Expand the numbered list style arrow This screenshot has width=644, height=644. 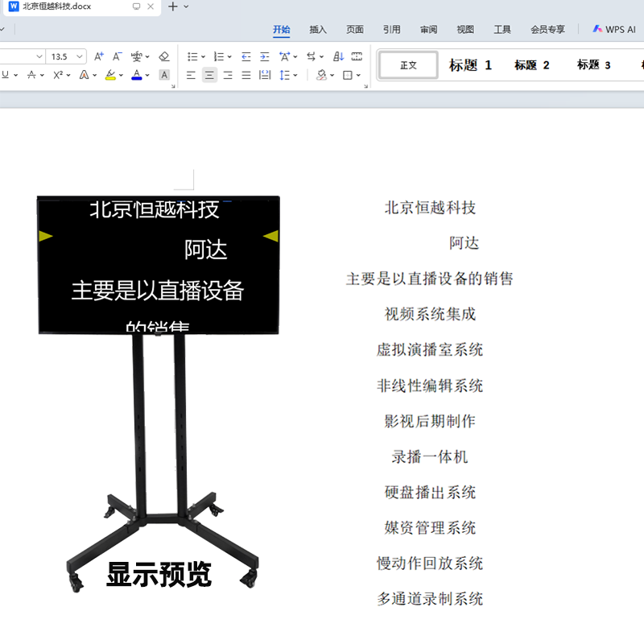[229, 56]
